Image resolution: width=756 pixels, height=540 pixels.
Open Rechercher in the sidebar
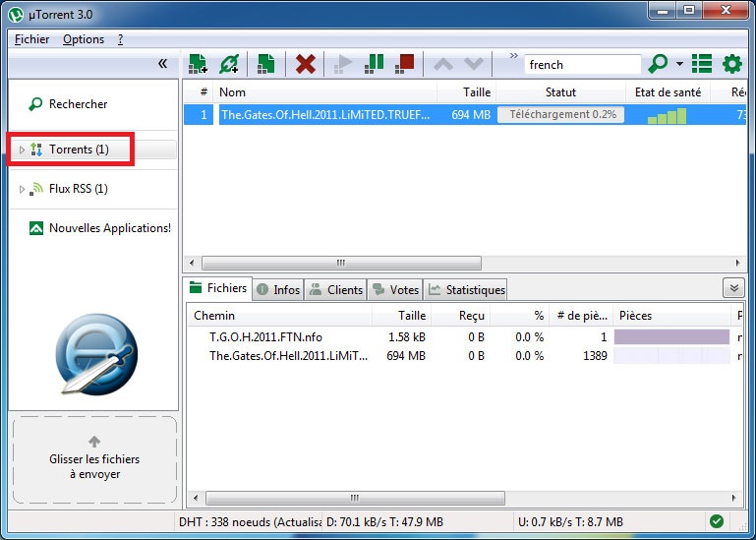[x=78, y=103]
